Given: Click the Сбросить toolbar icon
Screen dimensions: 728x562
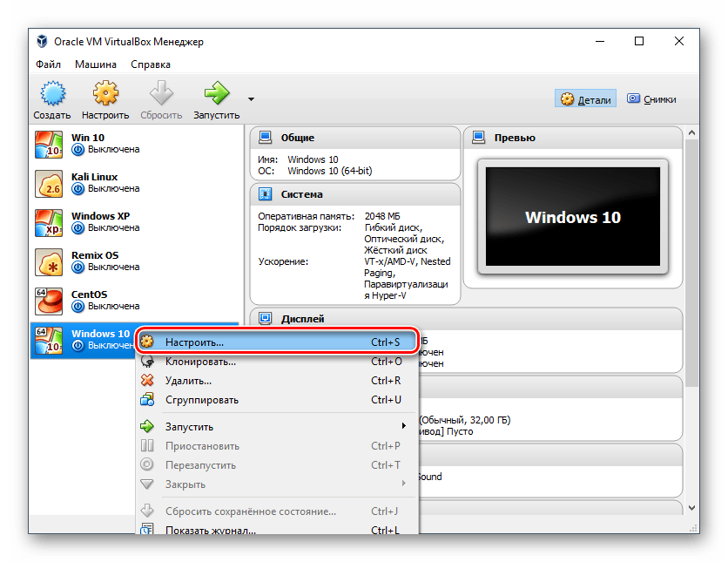Looking at the screenshot, I should coord(161,93).
